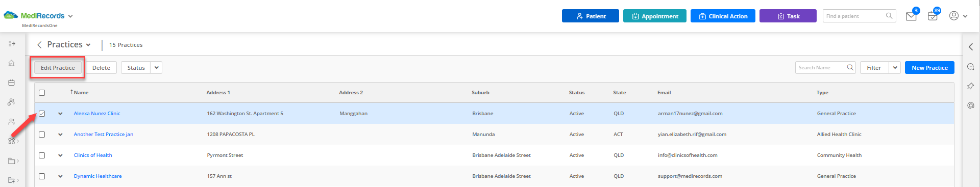
Task: Expand the left sidebar menu icon
Action: (x=12, y=44)
